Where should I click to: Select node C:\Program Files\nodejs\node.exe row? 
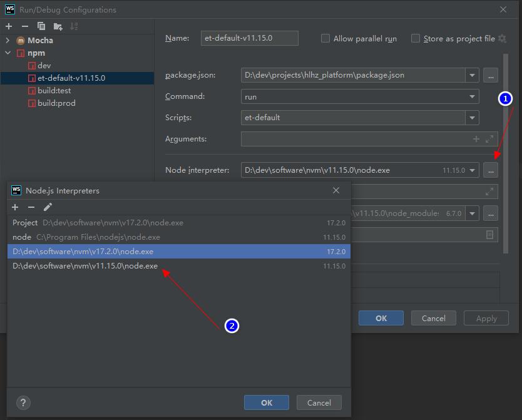(x=179, y=237)
